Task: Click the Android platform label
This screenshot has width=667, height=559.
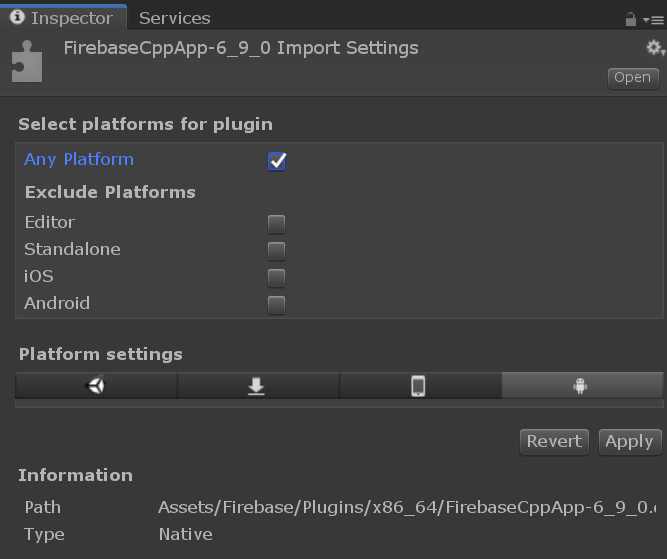Action: [57, 303]
